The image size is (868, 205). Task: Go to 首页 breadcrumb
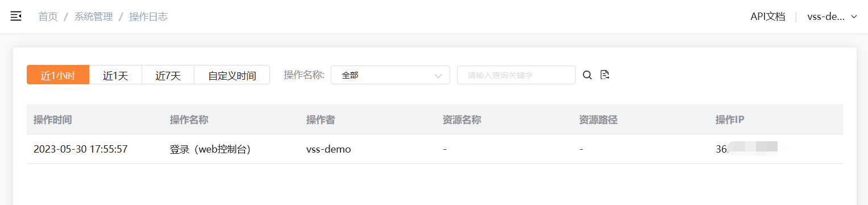coord(48,17)
